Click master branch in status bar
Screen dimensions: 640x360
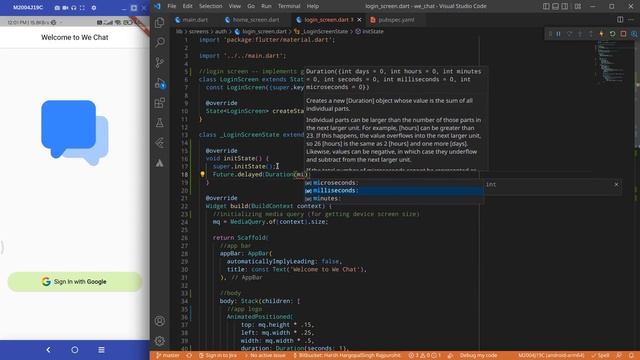coord(168,356)
